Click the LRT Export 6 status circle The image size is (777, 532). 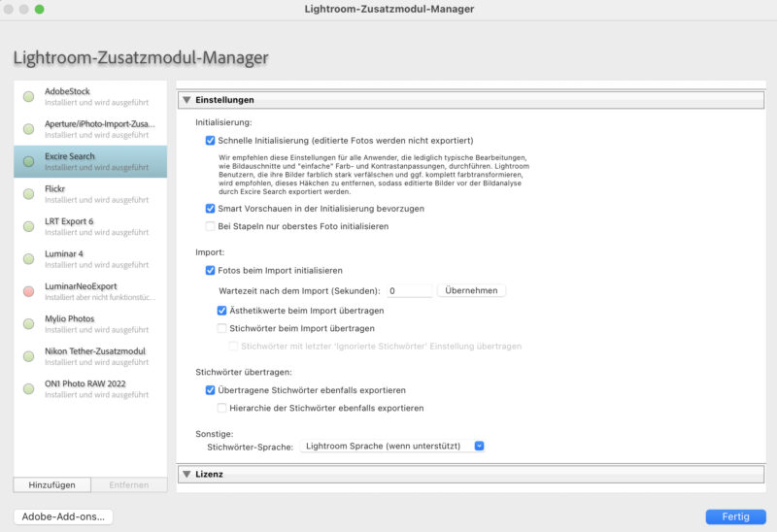click(29, 226)
